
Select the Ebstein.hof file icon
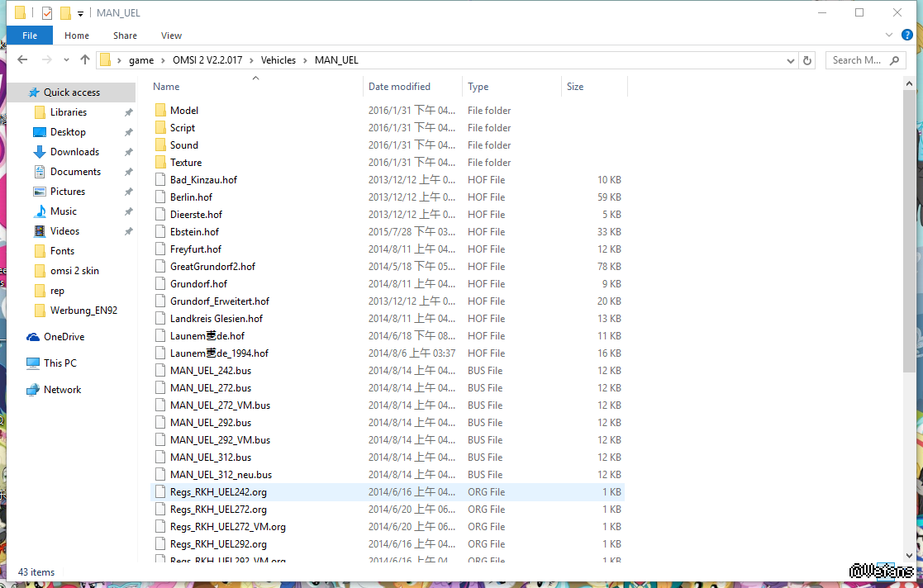point(160,232)
